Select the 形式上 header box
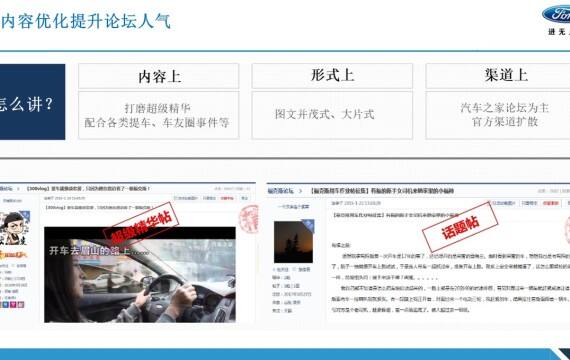570x360 pixels. click(x=332, y=76)
